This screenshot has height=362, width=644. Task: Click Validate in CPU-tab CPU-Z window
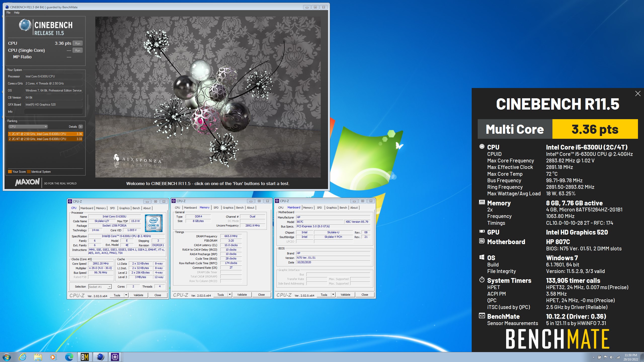click(138, 295)
